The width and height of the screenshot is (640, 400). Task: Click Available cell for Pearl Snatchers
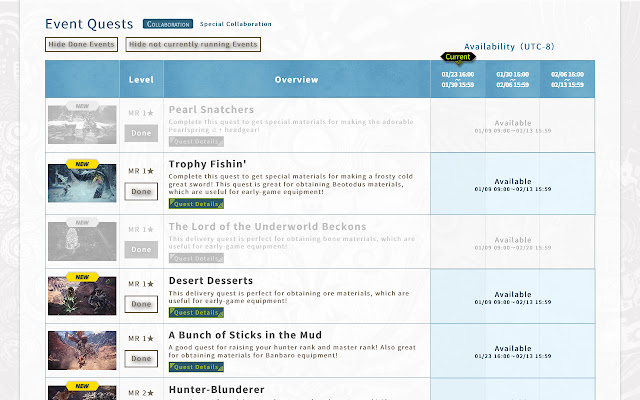coord(513,125)
